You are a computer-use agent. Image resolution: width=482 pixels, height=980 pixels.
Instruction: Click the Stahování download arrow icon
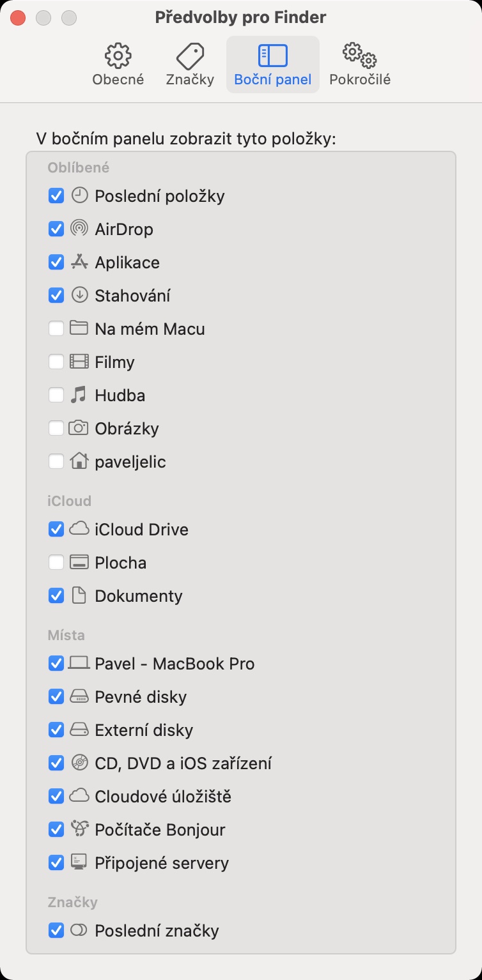(x=79, y=295)
